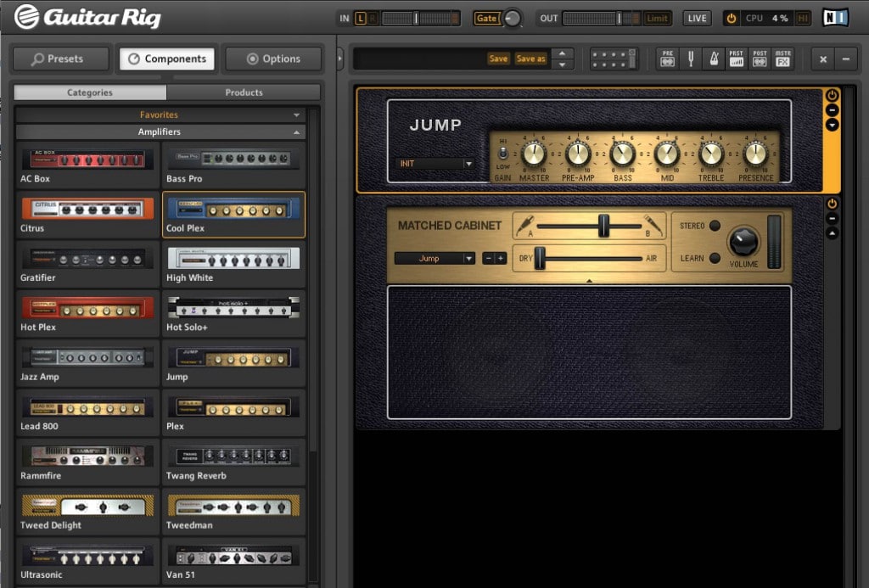Select the High White amplifier

pos(233,264)
